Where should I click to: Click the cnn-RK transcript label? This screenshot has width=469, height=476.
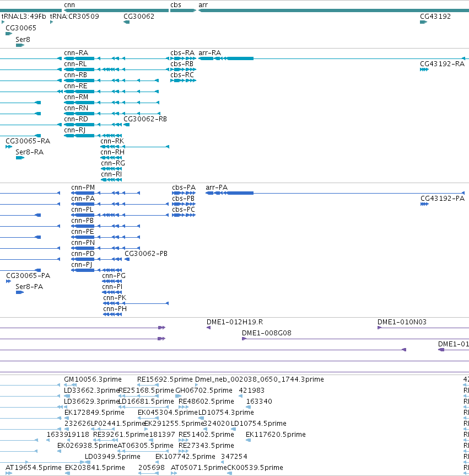(x=112, y=141)
